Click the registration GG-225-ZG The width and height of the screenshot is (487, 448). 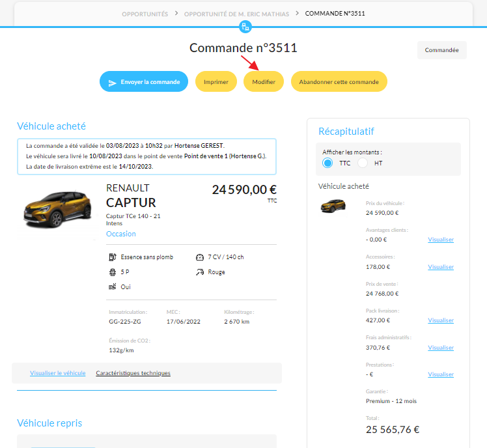click(125, 322)
